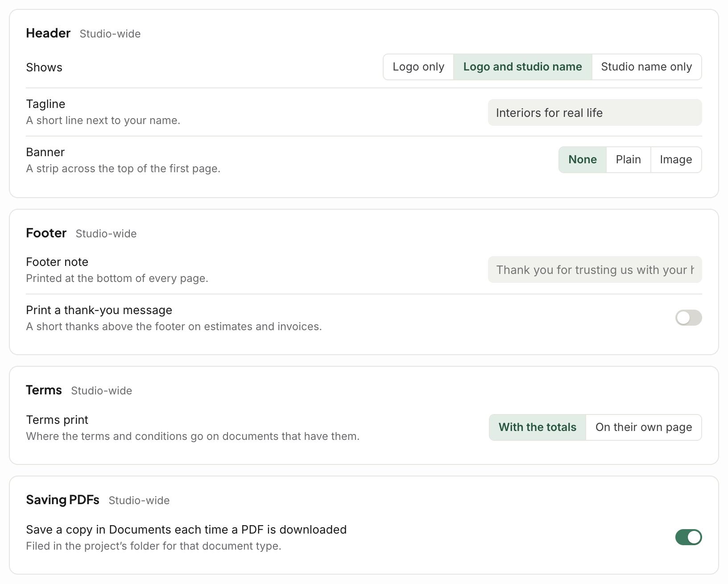This screenshot has height=584, width=728.
Task: Click "Where the terms and conditions go" description
Action: click(193, 436)
